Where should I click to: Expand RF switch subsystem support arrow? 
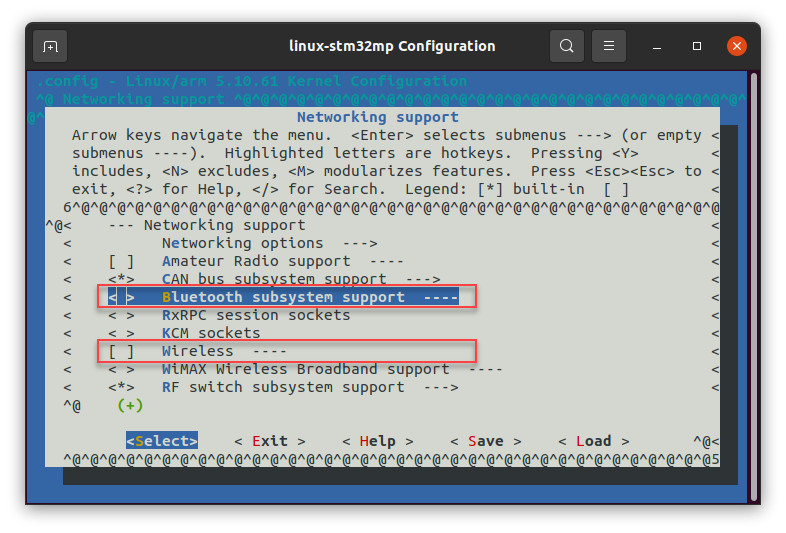pyautogui.click(x=441, y=388)
